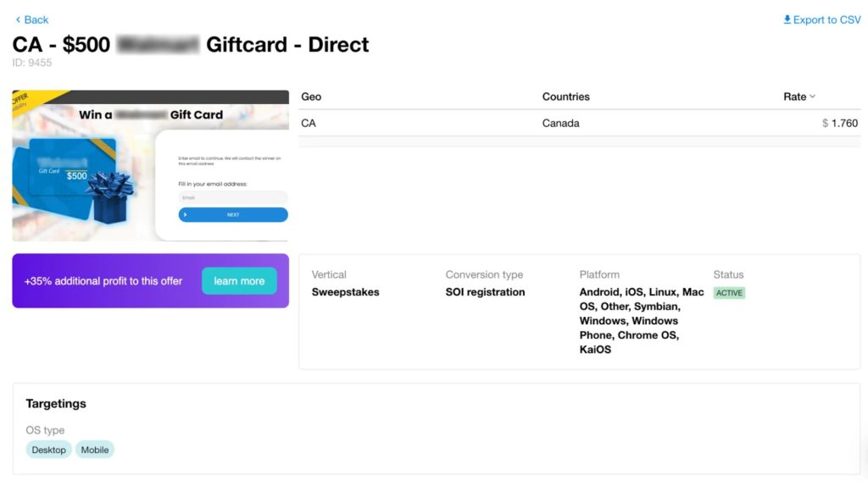Screen dimensions: 868x481
Task: Expand the Rate sort chevron
Action: (812, 97)
